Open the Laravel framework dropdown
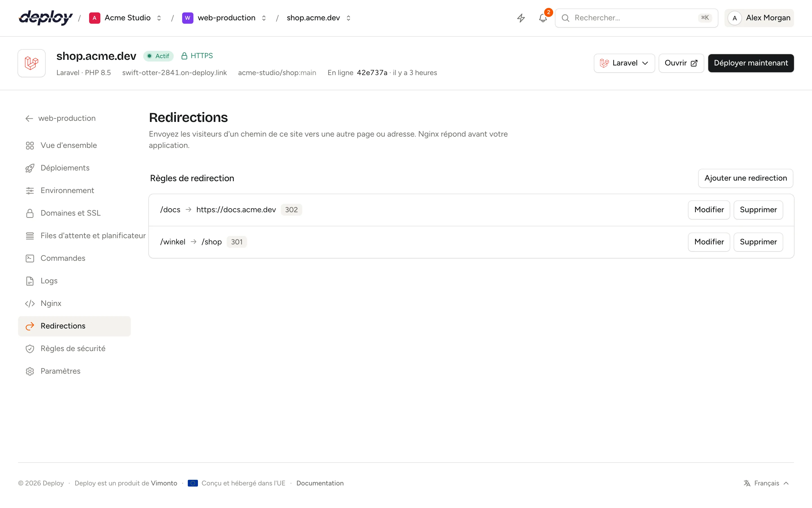The image size is (812, 508). [624, 63]
